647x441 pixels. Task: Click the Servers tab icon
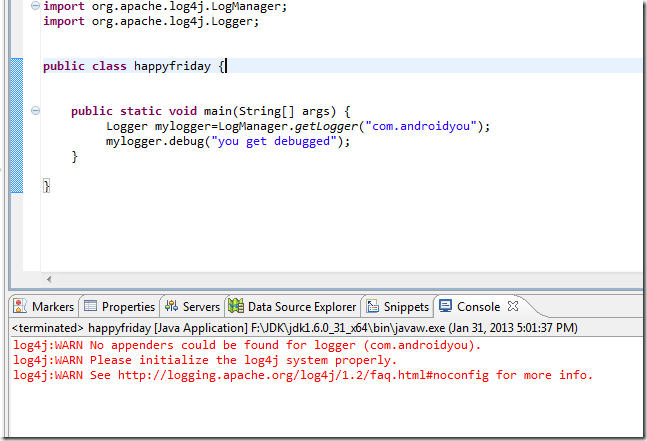(x=171, y=306)
